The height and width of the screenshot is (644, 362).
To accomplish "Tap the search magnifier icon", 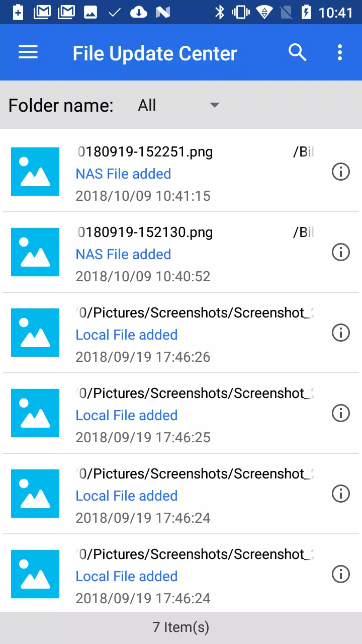I will tap(297, 52).
